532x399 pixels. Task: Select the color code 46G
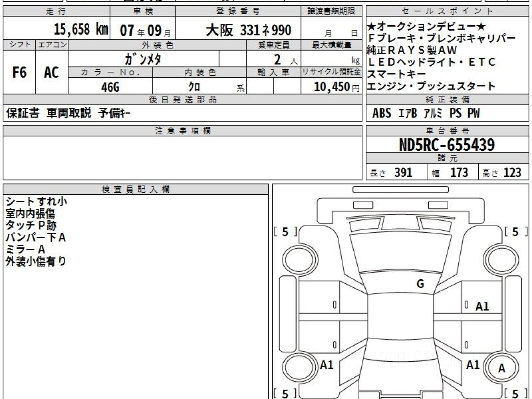[110, 87]
